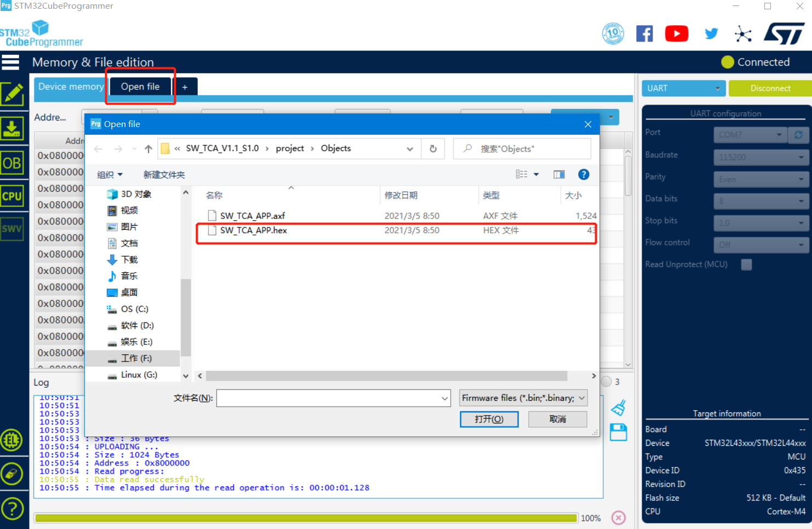The height and width of the screenshot is (529, 812).
Task: Refresh the COM port list
Action: pyautogui.click(x=799, y=135)
